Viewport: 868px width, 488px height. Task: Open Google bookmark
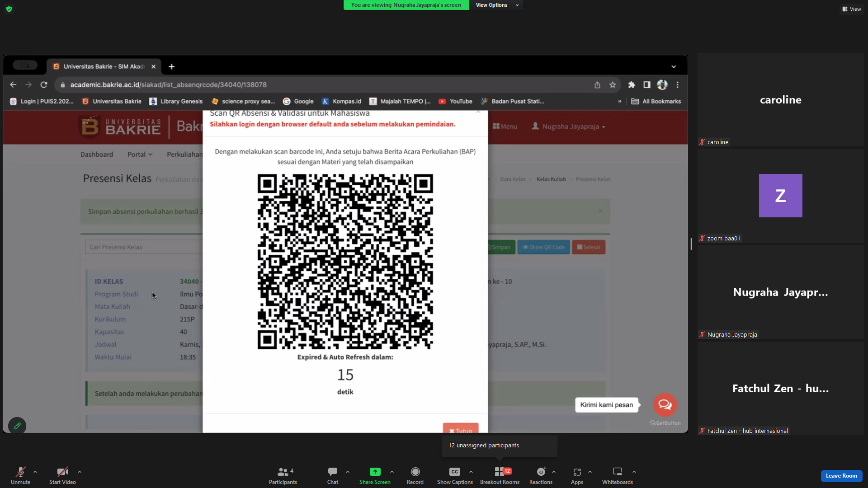(x=298, y=101)
